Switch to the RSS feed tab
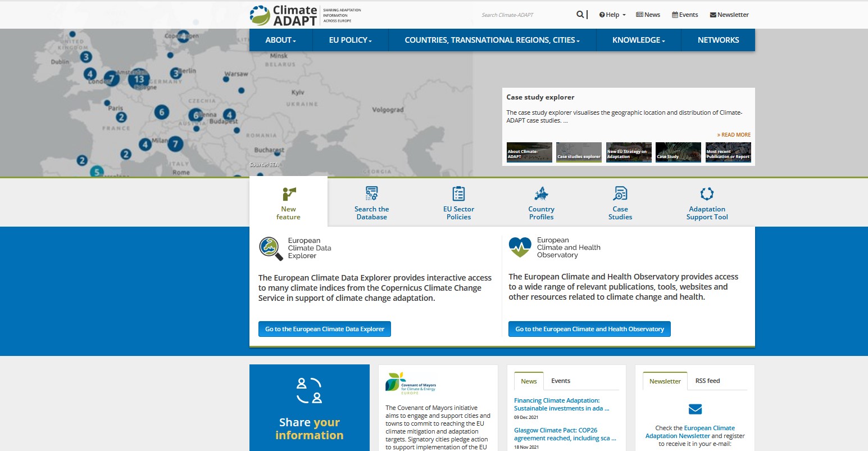 707,381
